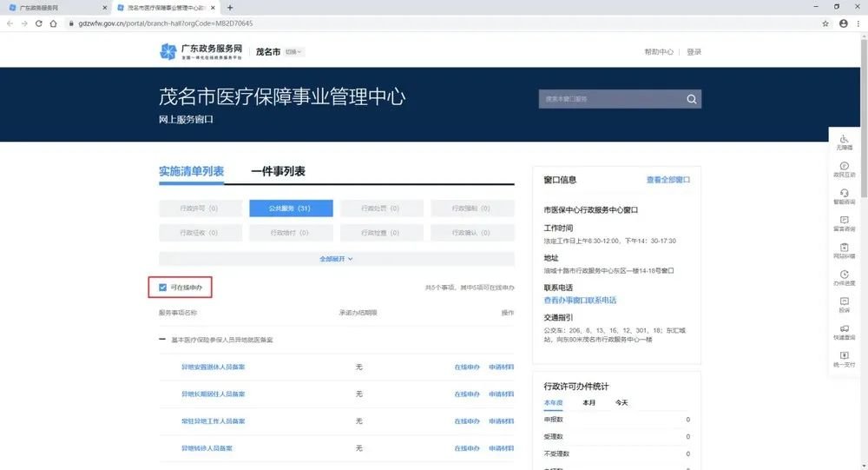The height and width of the screenshot is (470, 868).
Task: Click the 投诉 complaint icon
Action: coord(844,304)
